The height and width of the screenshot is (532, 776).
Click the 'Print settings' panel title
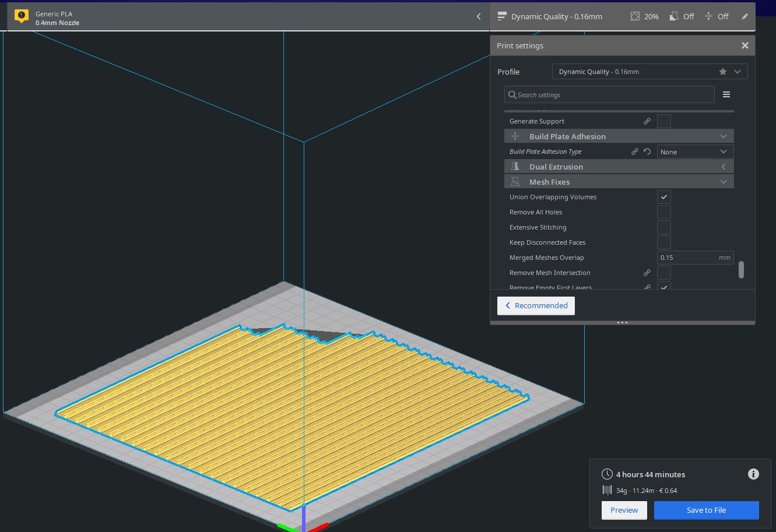coord(520,45)
